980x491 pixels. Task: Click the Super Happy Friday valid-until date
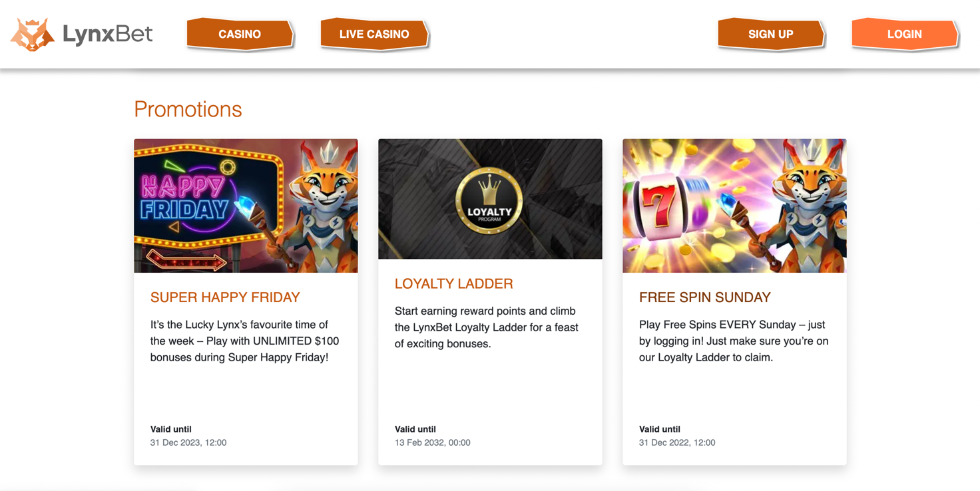coord(188,442)
